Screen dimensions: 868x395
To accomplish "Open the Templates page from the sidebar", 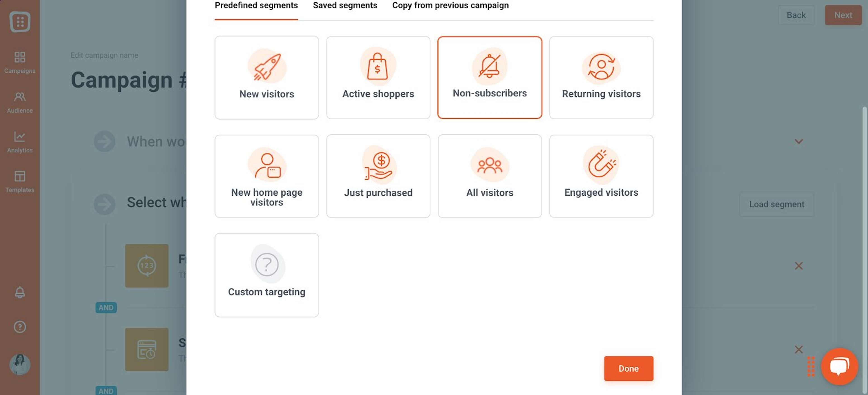I will pos(20,182).
